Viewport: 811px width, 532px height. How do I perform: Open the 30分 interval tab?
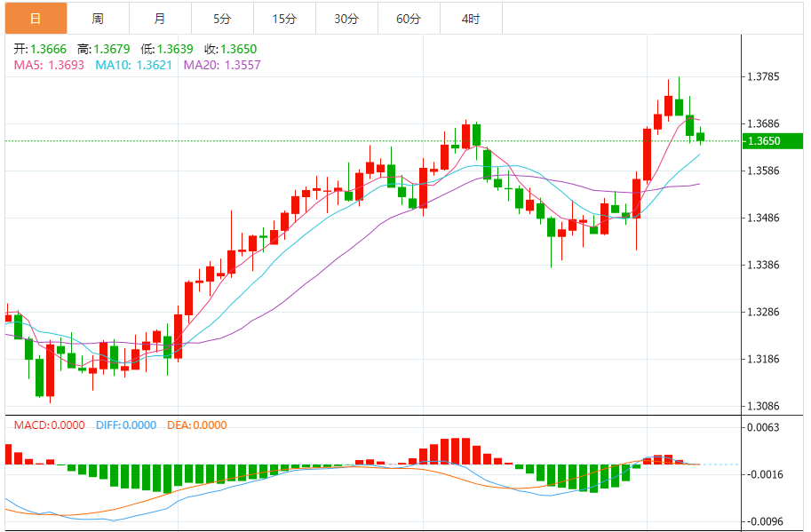click(346, 19)
